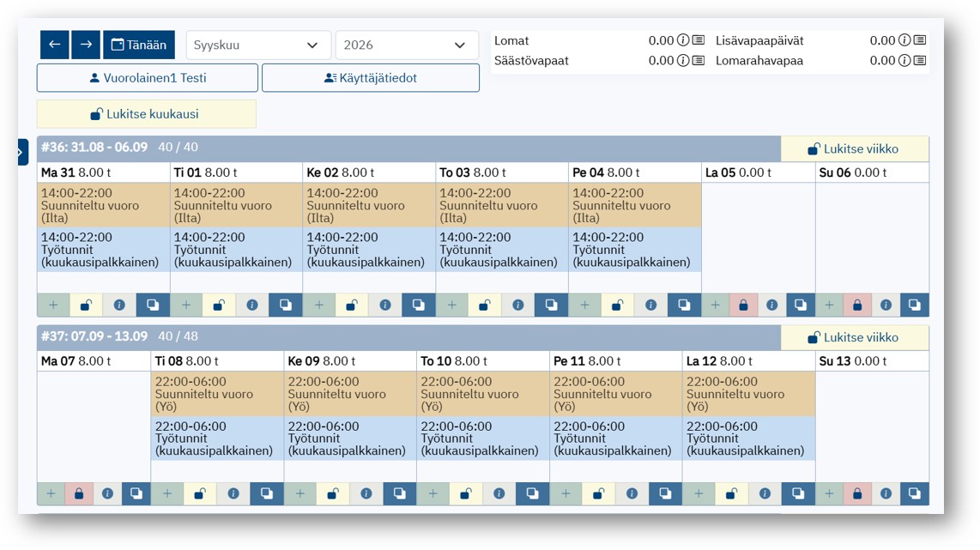Copy day Ma 31 with copy icon

point(153,305)
